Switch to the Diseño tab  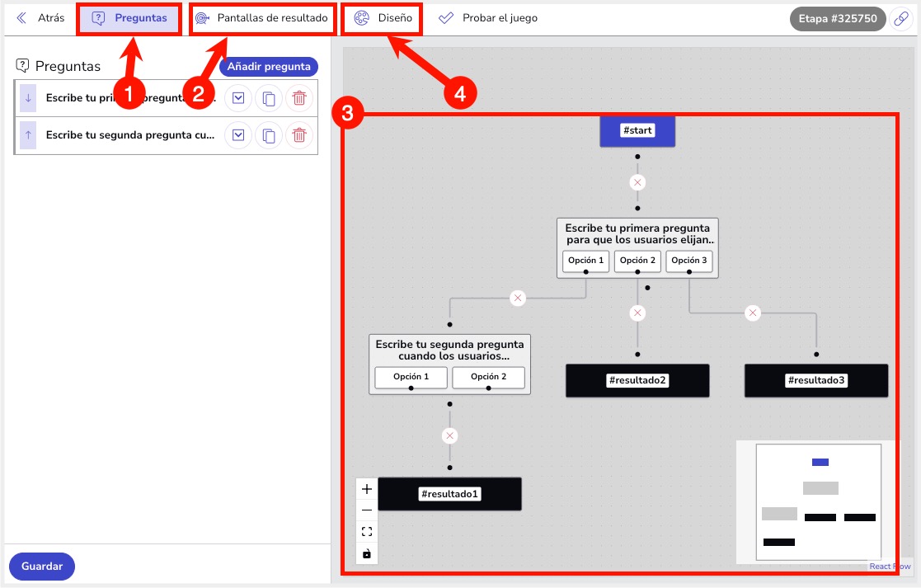point(383,18)
